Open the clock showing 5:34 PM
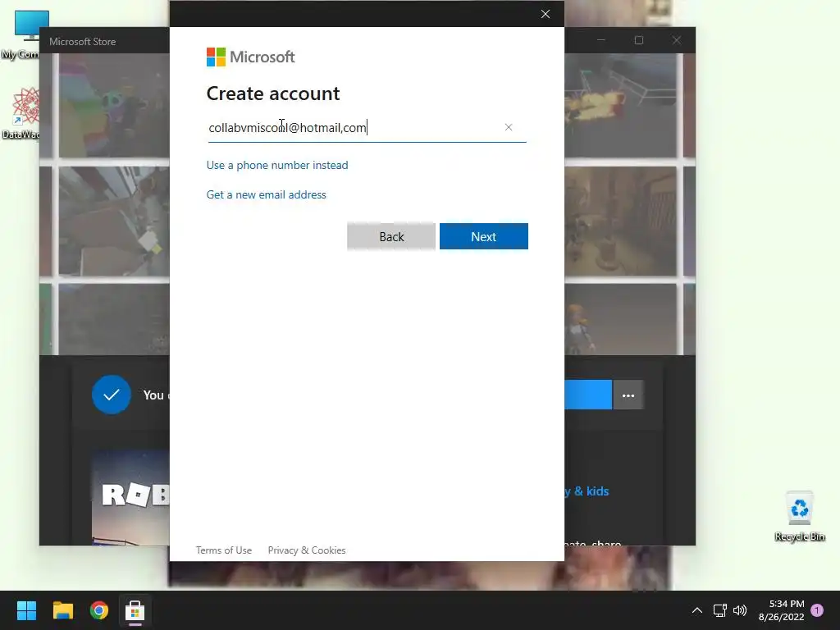The image size is (840, 630). click(782, 610)
